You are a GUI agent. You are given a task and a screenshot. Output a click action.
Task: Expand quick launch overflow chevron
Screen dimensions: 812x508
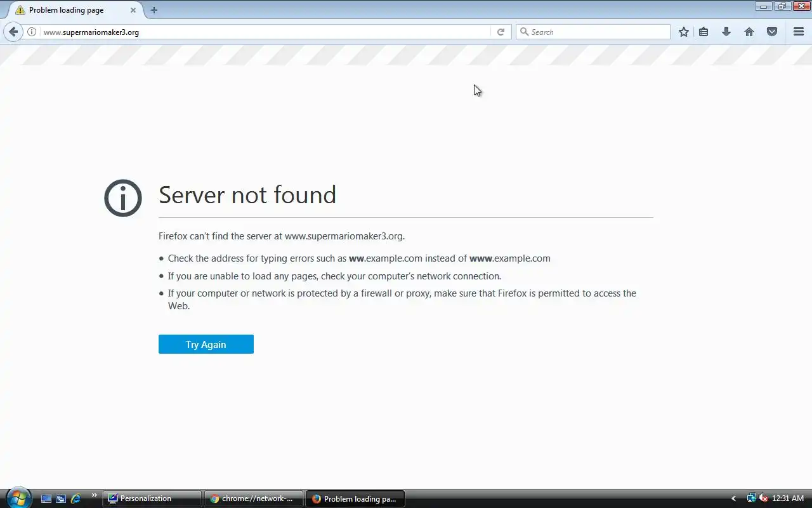pos(95,495)
